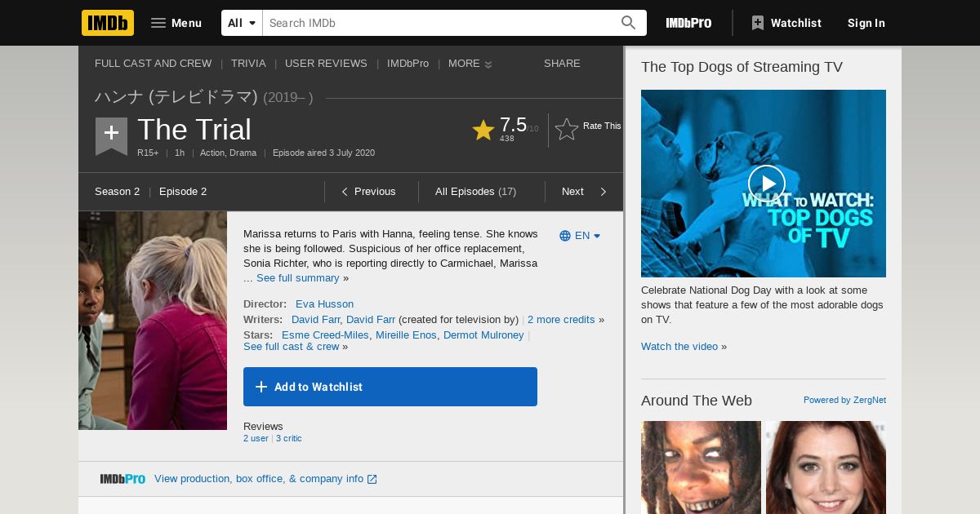Open View production, box office info link
This screenshot has width=980, height=514.
(265, 479)
